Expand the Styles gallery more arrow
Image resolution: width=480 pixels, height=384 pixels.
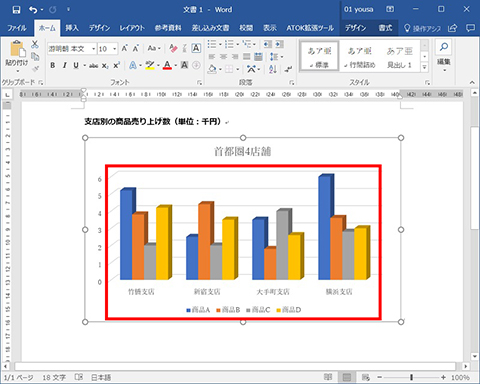424,67
